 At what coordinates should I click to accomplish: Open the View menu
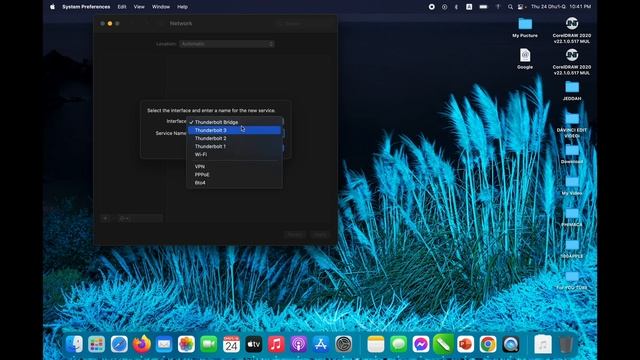[x=139, y=7]
